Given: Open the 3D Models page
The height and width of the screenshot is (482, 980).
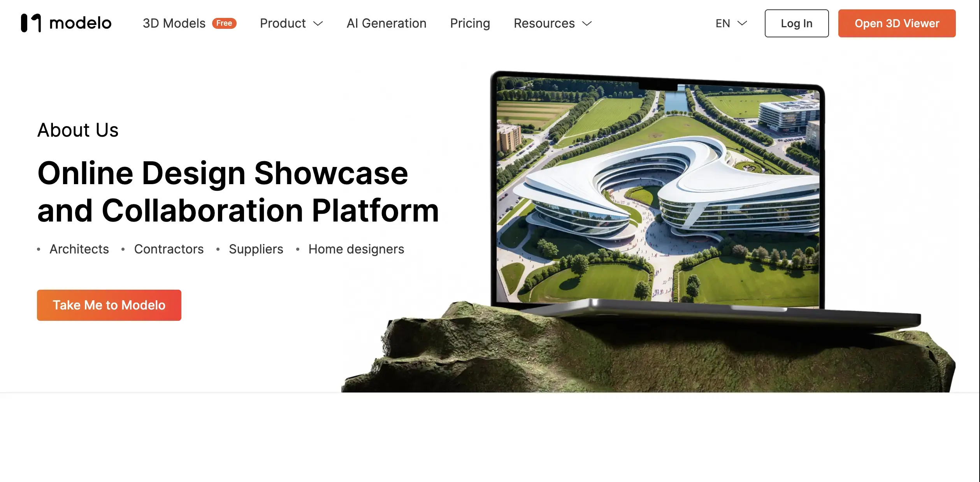Looking at the screenshot, I should (x=174, y=23).
